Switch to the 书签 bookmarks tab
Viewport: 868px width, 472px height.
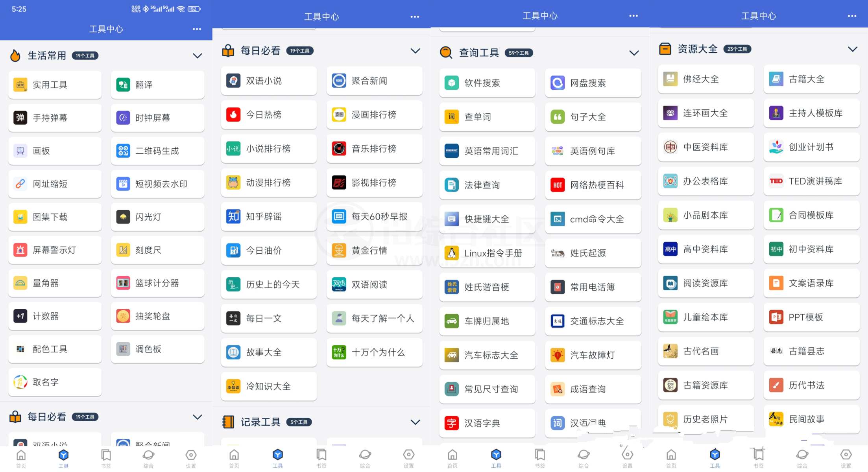[x=105, y=457]
